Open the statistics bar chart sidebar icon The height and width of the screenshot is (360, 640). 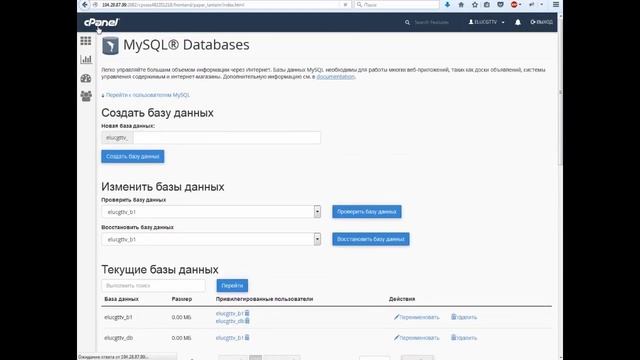(x=86, y=60)
